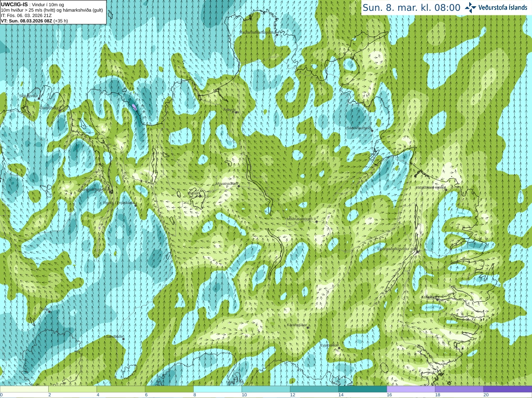Click the 'IT: Fös. 06. 03. 2026 21Z' line
Screen dimensions: 532x398
coord(26,15)
